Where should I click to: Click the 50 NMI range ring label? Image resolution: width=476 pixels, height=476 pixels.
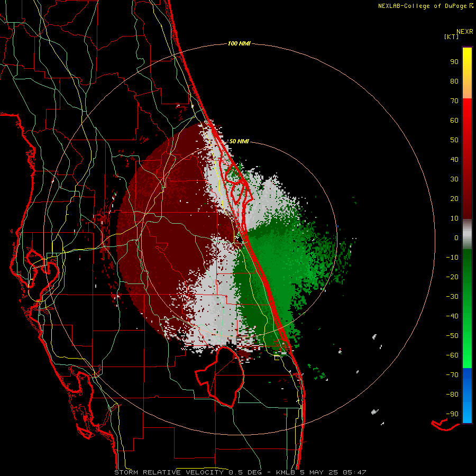[x=239, y=141]
